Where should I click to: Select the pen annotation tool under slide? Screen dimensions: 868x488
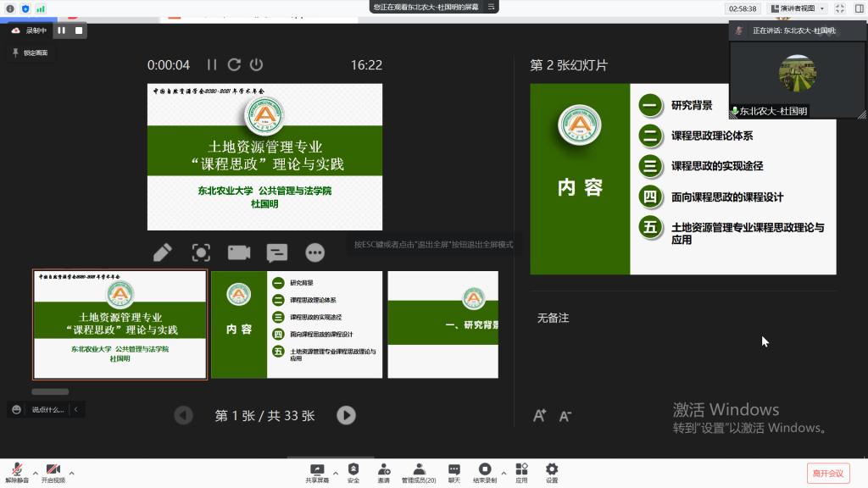163,252
